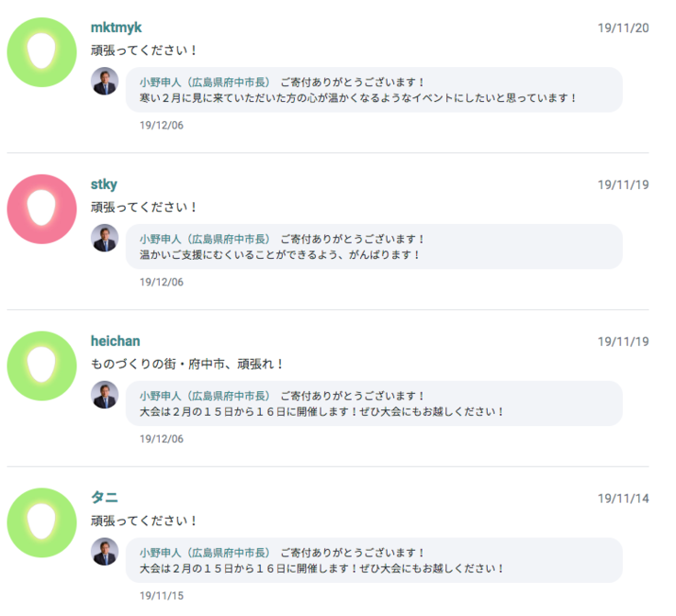Screen dimensions: 676x616
Task: Click mayor's name in mktmyk reply
Action: point(205,82)
